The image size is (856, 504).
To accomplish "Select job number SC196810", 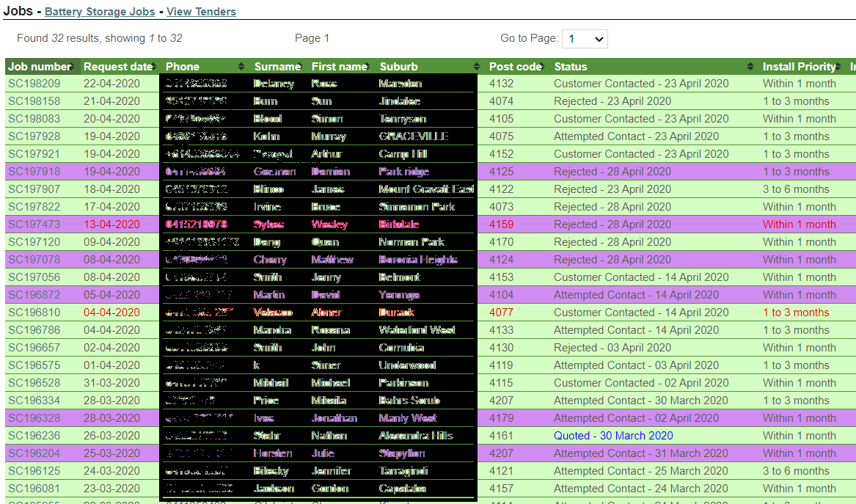I will pyautogui.click(x=34, y=313).
